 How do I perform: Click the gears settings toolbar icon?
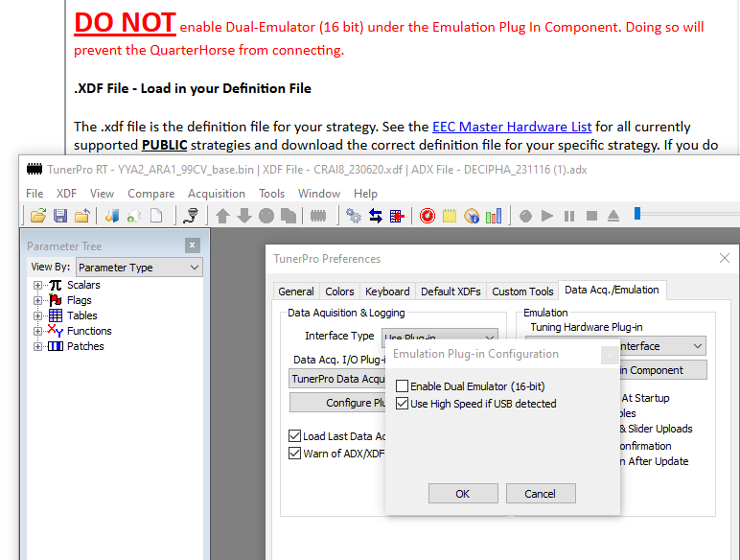354,216
